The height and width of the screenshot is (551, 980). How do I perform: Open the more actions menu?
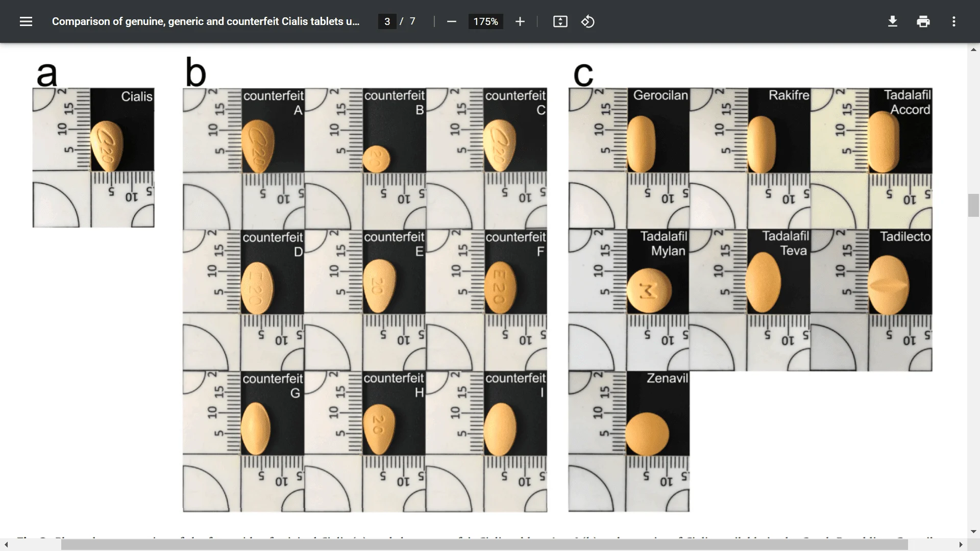[953, 21]
